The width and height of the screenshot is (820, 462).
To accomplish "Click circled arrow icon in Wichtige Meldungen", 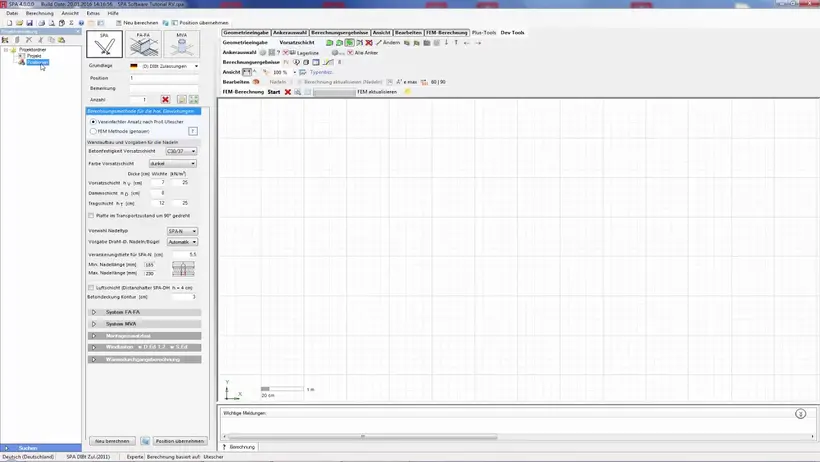I will click(x=800, y=414).
